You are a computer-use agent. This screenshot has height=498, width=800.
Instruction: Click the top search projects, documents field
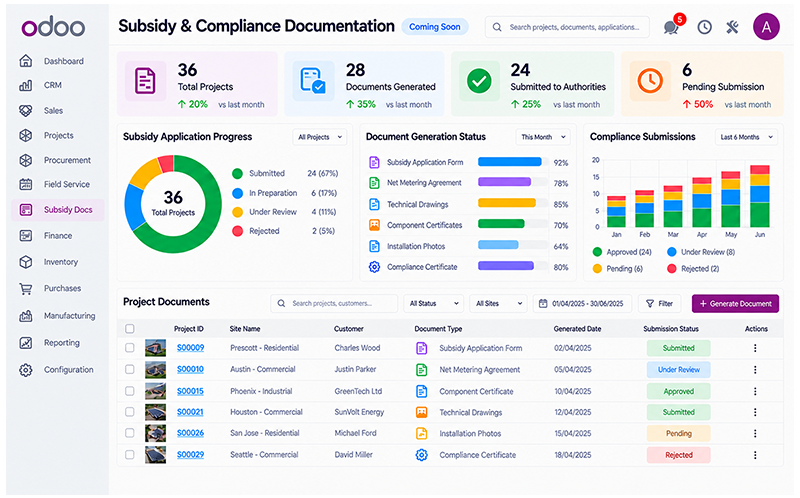point(567,27)
